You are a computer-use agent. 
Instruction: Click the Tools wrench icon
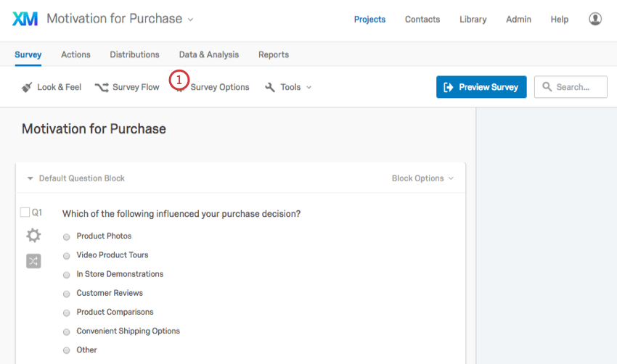point(270,87)
